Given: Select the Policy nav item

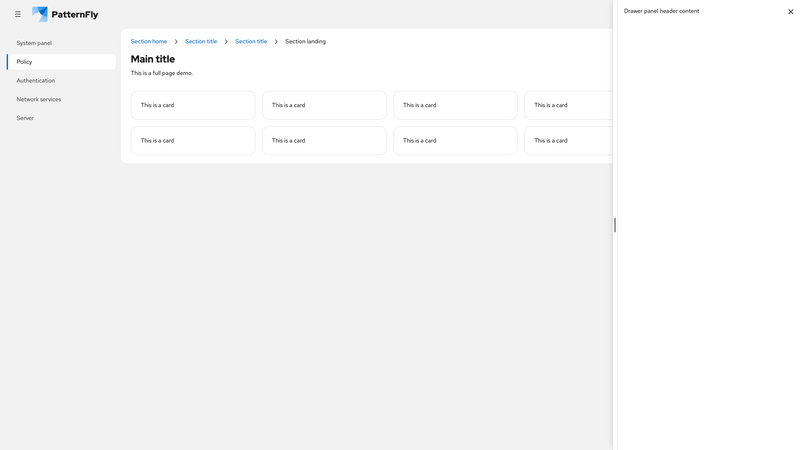Looking at the screenshot, I should [61, 62].
